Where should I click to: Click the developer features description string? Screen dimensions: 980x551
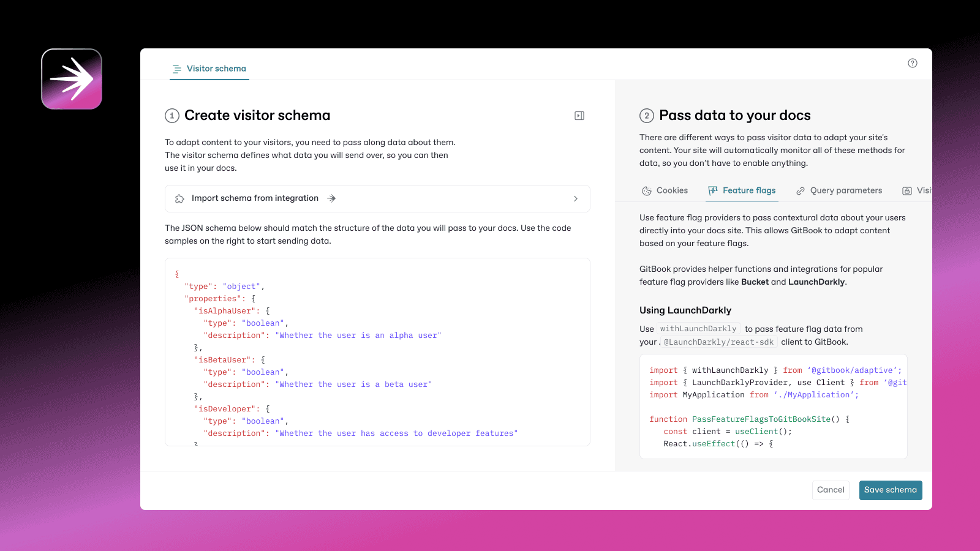(x=396, y=433)
